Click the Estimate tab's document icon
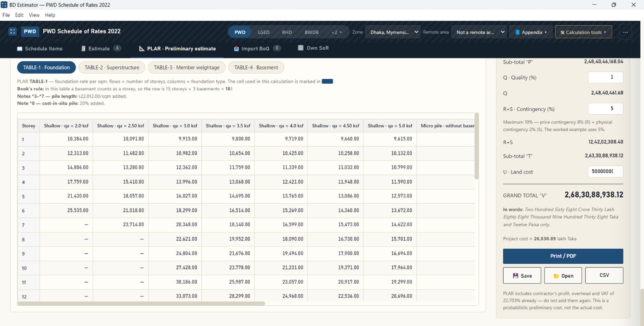This screenshot has height=326, width=644. click(x=84, y=48)
